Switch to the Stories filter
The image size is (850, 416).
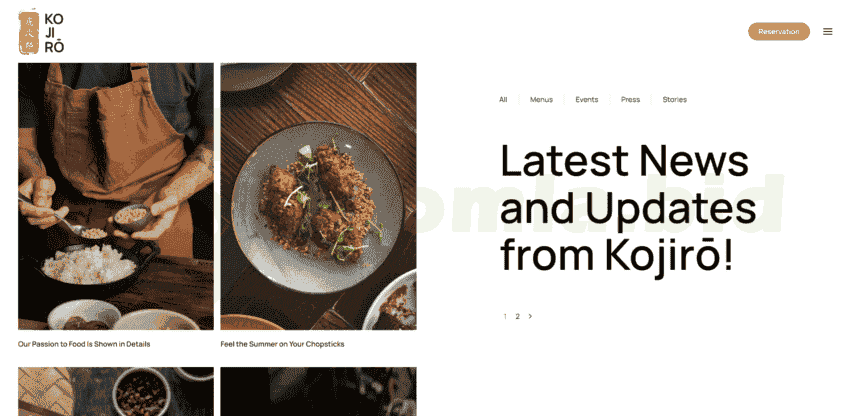pyautogui.click(x=674, y=99)
